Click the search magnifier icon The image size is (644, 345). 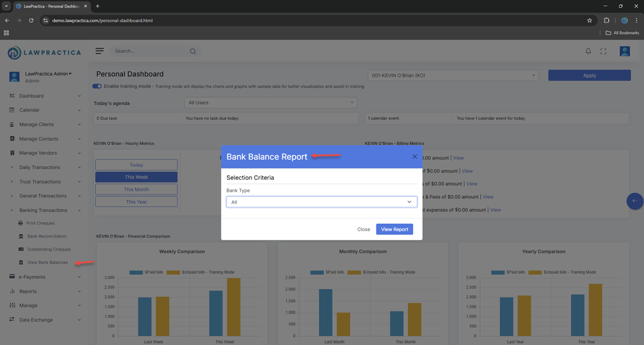coord(193,52)
